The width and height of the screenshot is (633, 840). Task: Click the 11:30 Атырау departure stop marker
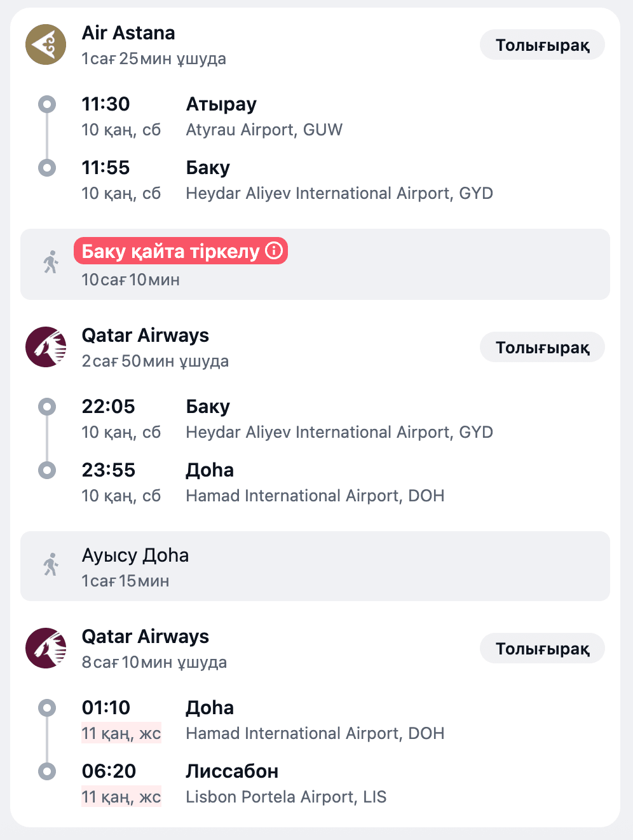pos(47,104)
